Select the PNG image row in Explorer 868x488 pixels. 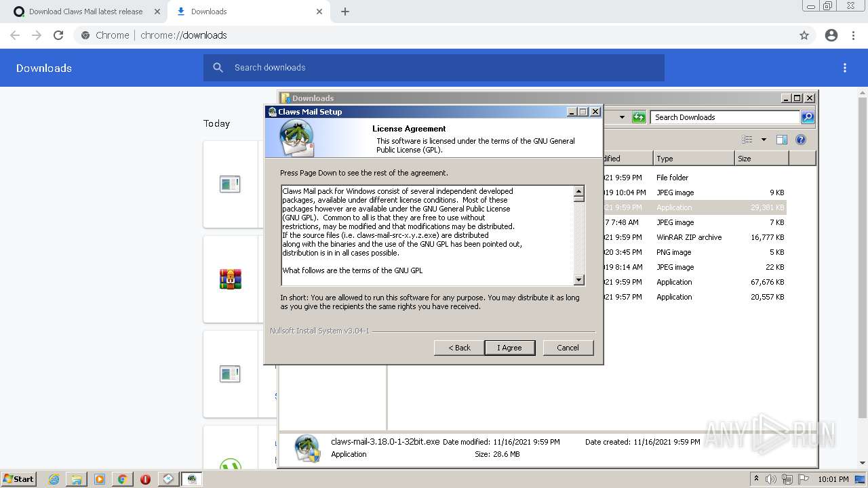(694, 252)
